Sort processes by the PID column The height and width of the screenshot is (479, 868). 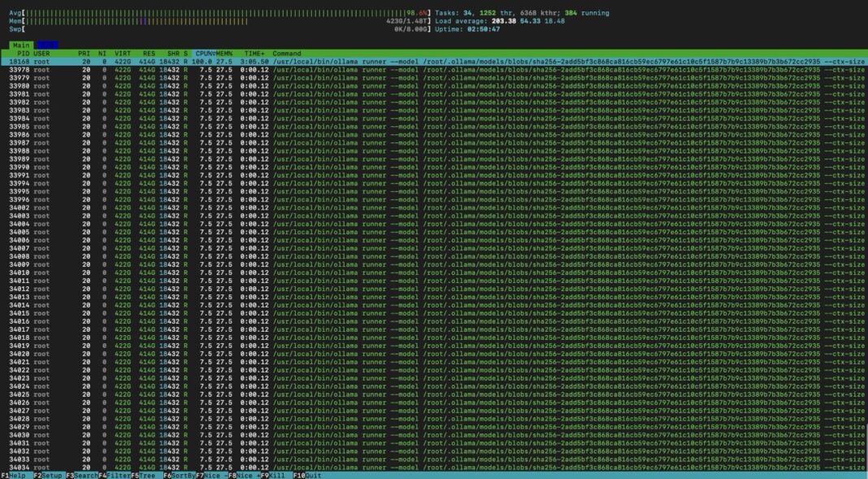20,54
